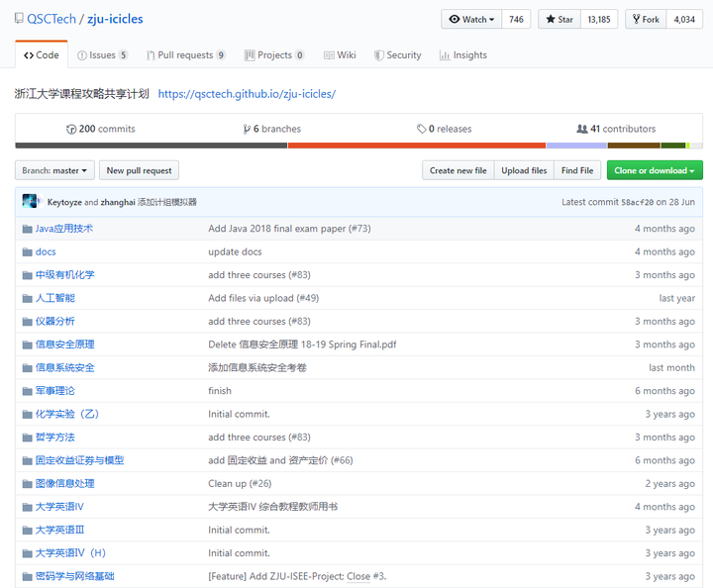Screen dimensions: 713x588
Task: Click the 41 contributors link
Action: click(x=616, y=129)
